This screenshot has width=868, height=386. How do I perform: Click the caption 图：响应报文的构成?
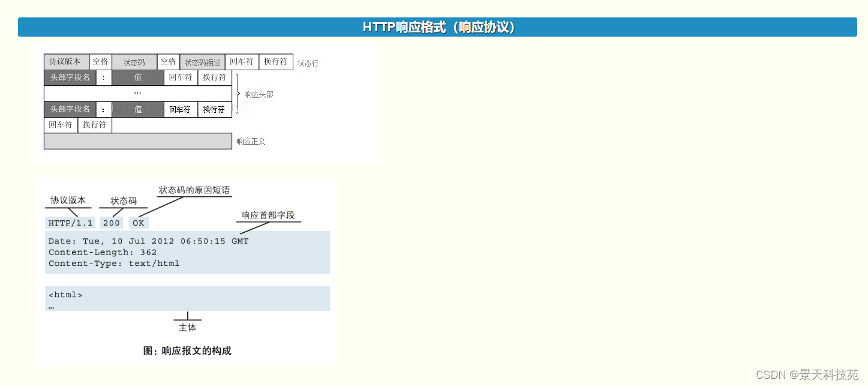coord(187,351)
